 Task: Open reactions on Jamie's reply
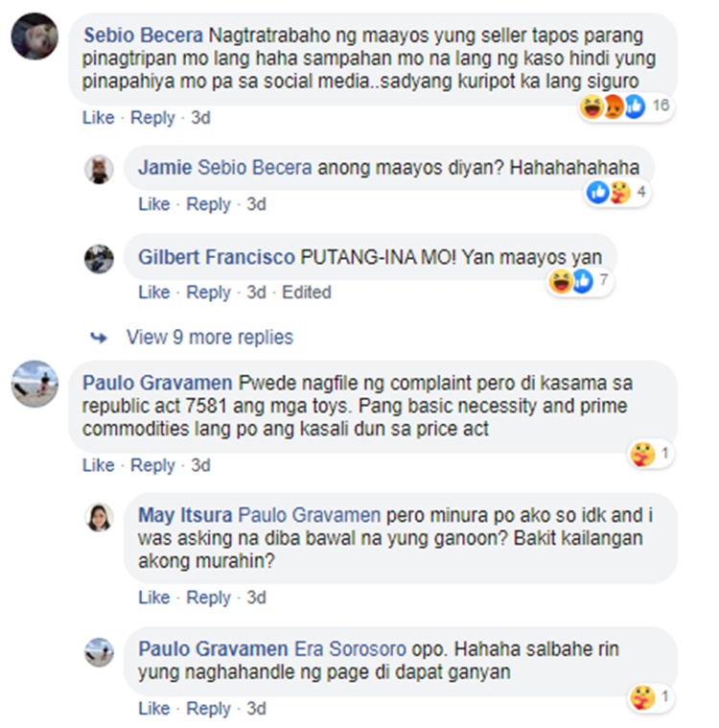coord(616,192)
